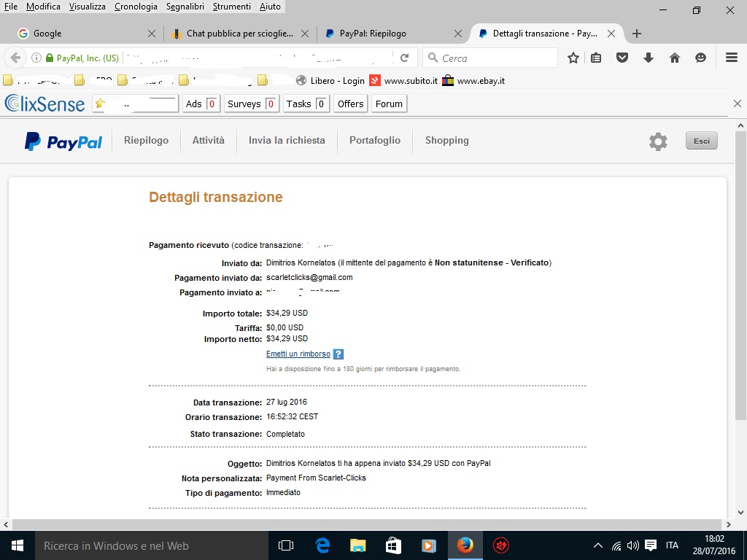Open PayPal Portafoglio navigation item
Viewport: 747px width, 560px height.
point(375,141)
